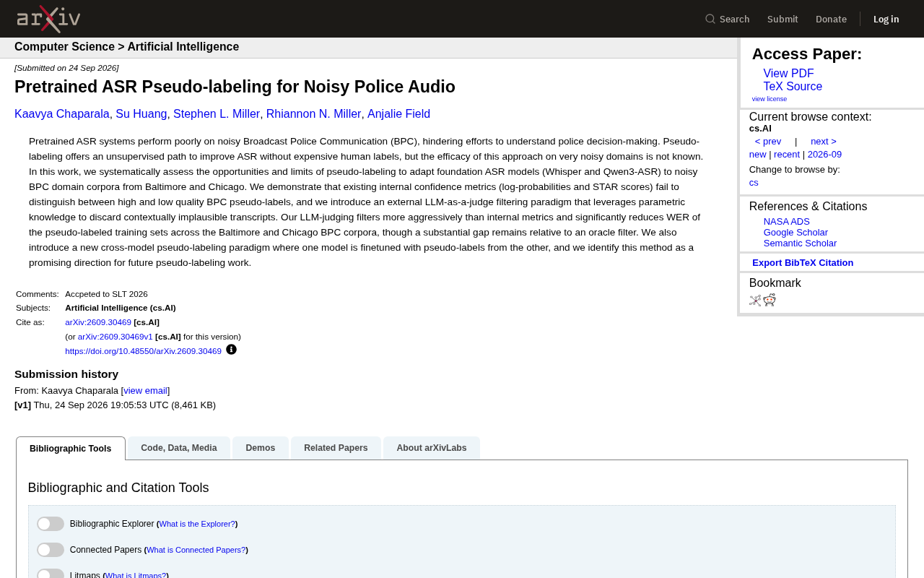Open Google Scholar link
Image resolution: width=924 pixels, height=578 pixels.
(796, 233)
